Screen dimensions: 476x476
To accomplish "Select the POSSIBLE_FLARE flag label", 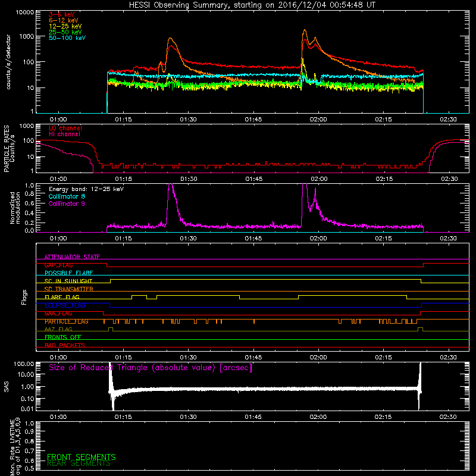I will click(68, 273).
